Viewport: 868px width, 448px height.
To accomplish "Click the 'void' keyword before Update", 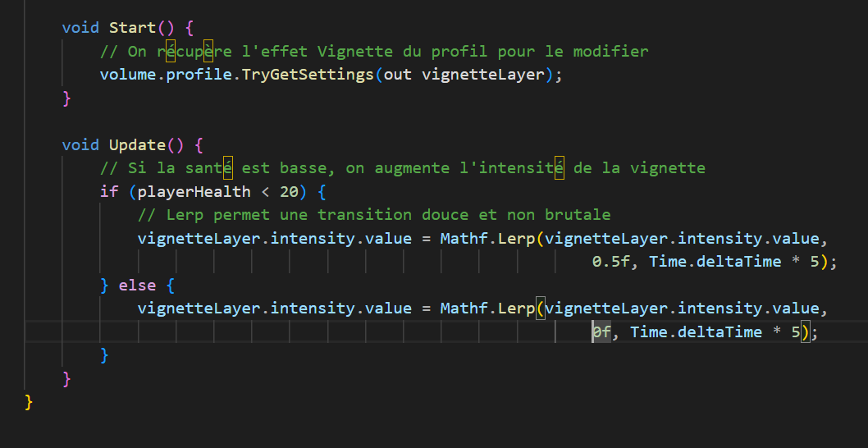I will (x=80, y=145).
